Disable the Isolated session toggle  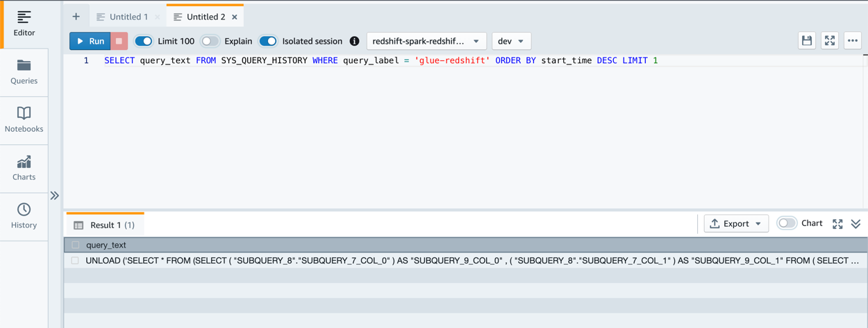point(268,41)
